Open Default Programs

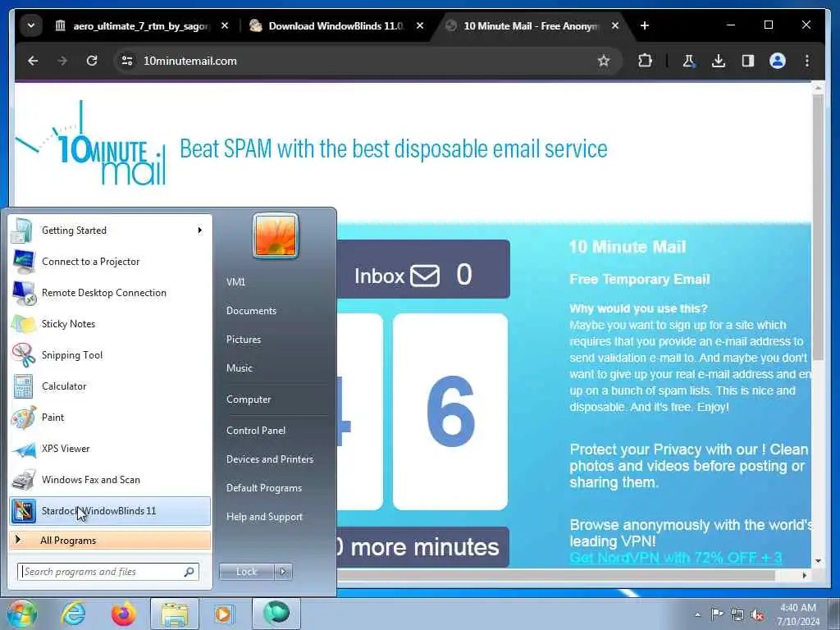click(264, 488)
